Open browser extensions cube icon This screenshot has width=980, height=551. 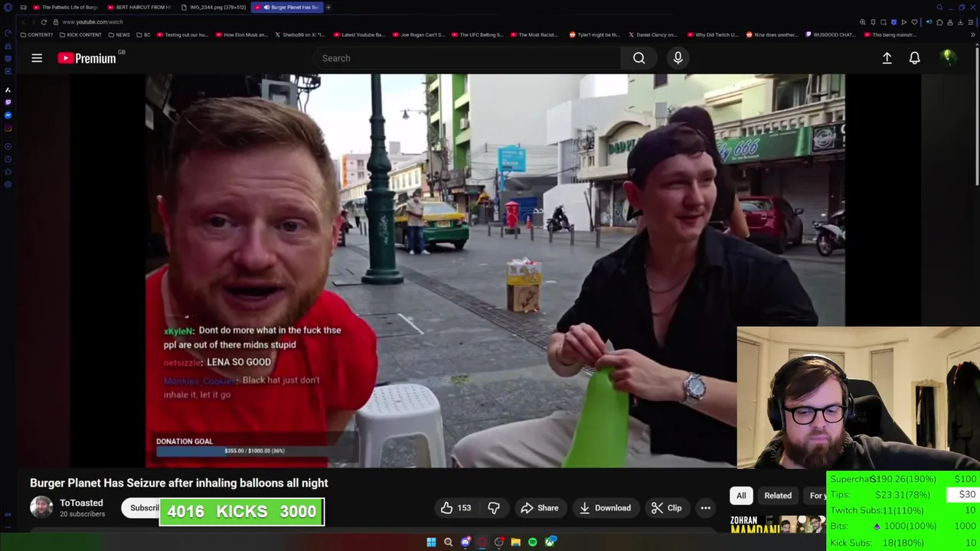939,22
